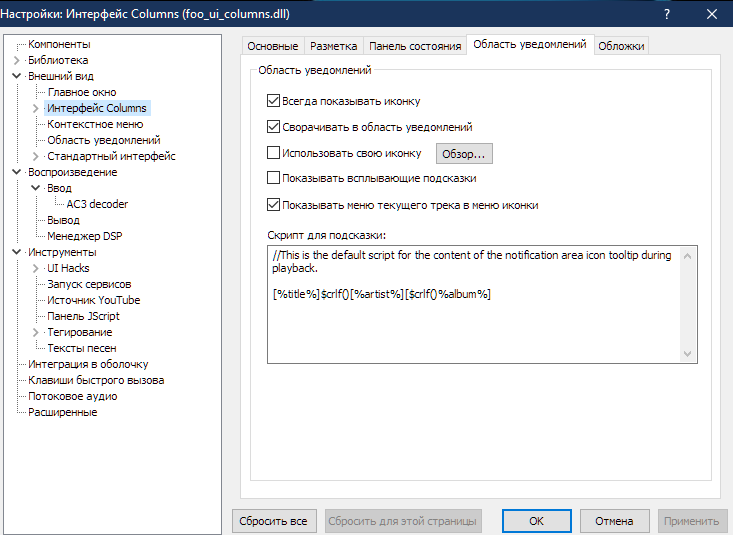Open 'Клавиши быстрого вызова' settings page
This screenshot has width=733, height=535.
96,380
